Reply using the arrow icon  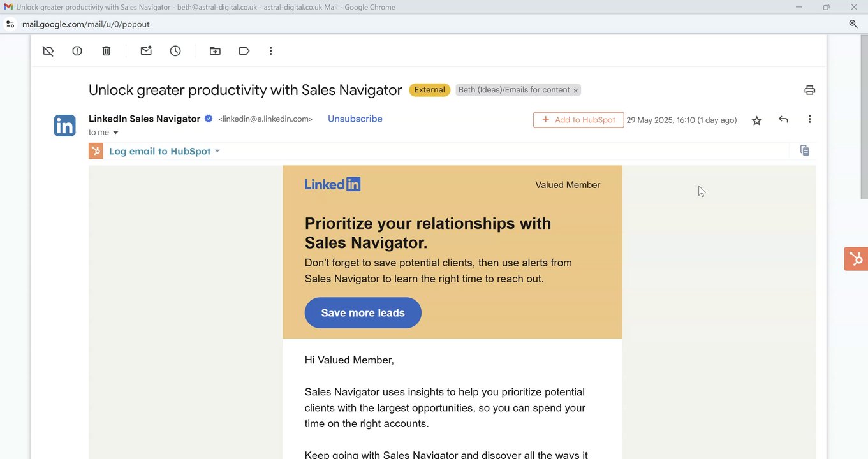783,120
